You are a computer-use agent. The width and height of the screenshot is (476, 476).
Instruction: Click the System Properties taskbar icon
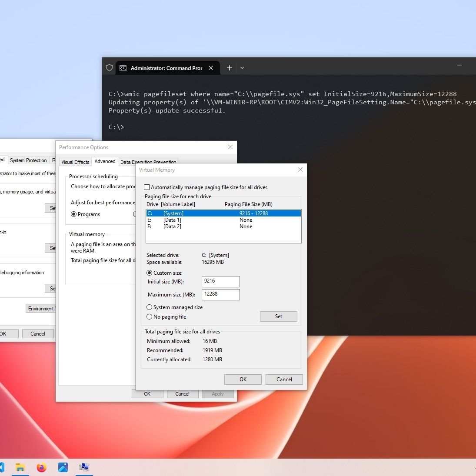coord(84,467)
